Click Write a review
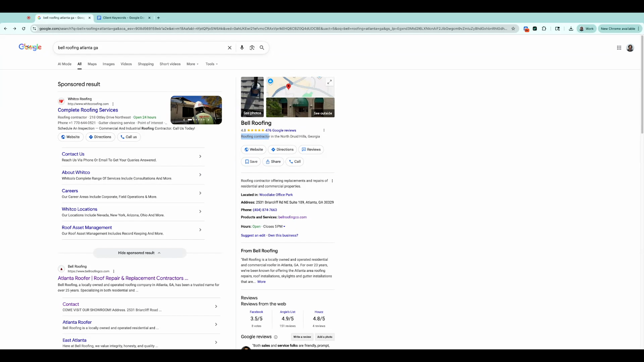The height and width of the screenshot is (362, 644). point(302,337)
